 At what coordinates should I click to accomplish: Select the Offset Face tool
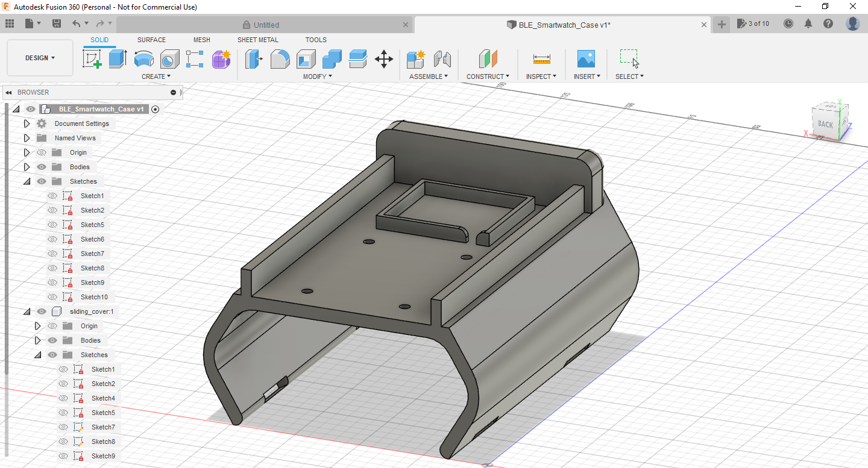(x=358, y=59)
